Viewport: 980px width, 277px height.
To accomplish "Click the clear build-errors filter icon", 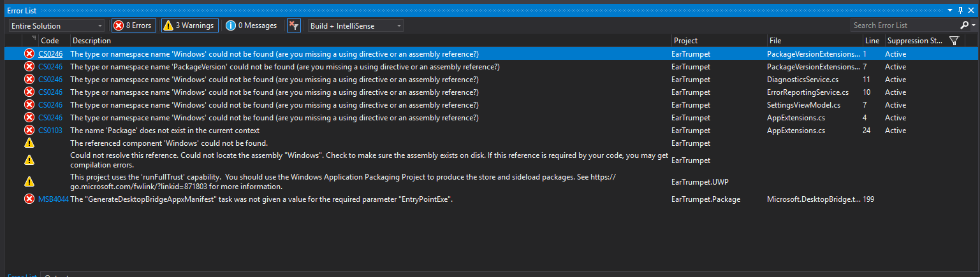I will click(293, 25).
